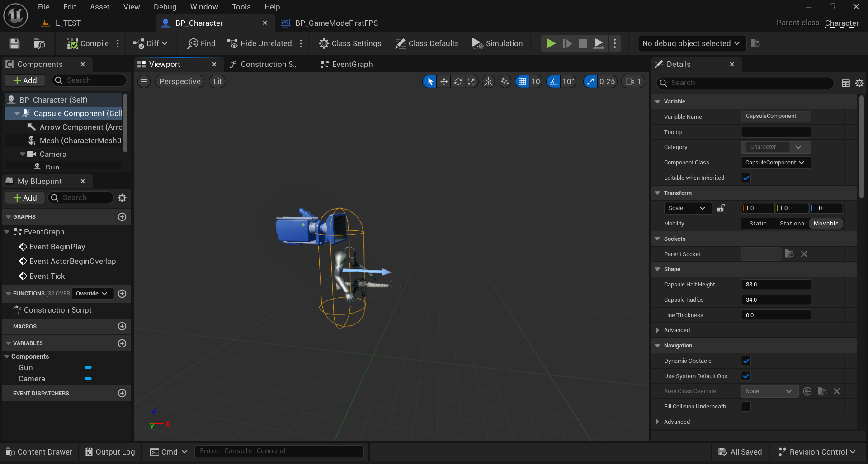The image size is (868, 464).
Task: Open the Scale type dropdown
Action: click(x=688, y=208)
